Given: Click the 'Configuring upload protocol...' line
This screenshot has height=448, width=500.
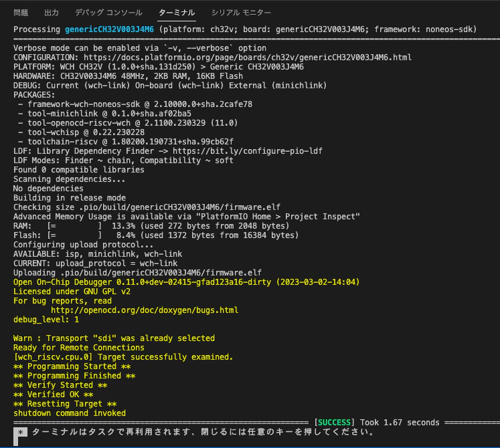Looking at the screenshot, I should pos(83,245).
